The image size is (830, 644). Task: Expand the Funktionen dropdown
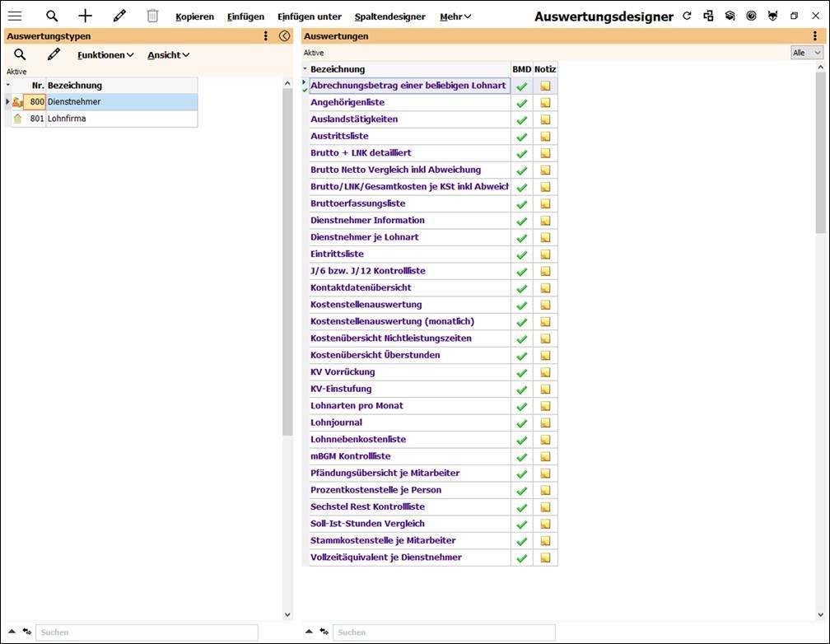point(105,55)
